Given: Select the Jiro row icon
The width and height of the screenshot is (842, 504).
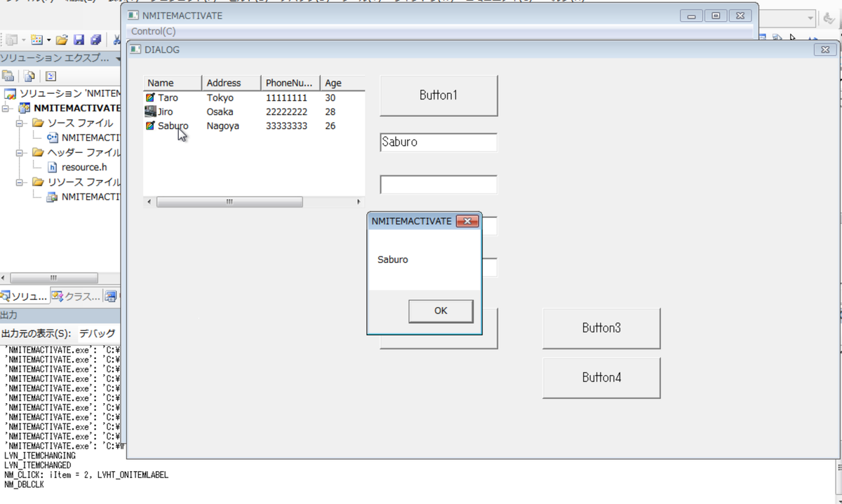Looking at the screenshot, I should click(150, 111).
